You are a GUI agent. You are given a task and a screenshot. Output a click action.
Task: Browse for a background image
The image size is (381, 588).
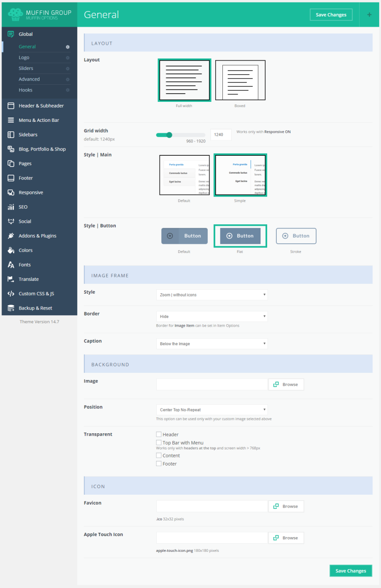pos(286,385)
